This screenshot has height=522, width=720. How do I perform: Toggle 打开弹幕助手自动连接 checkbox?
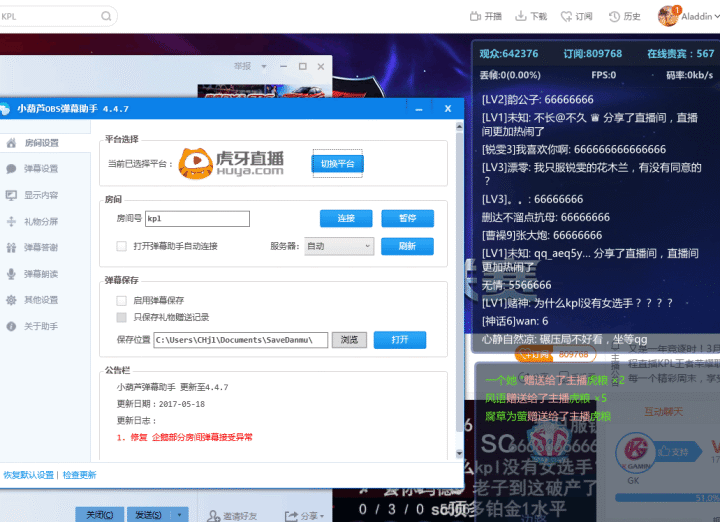(122, 247)
